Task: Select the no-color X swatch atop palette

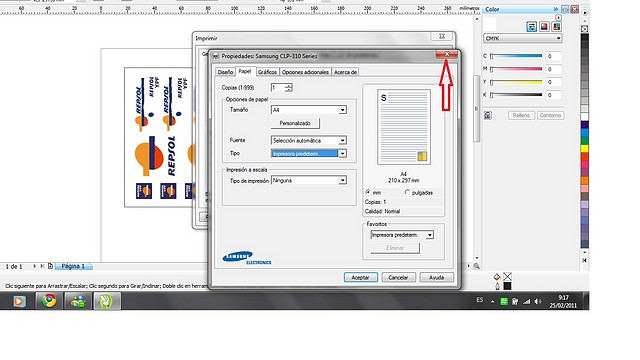Action: [584, 29]
